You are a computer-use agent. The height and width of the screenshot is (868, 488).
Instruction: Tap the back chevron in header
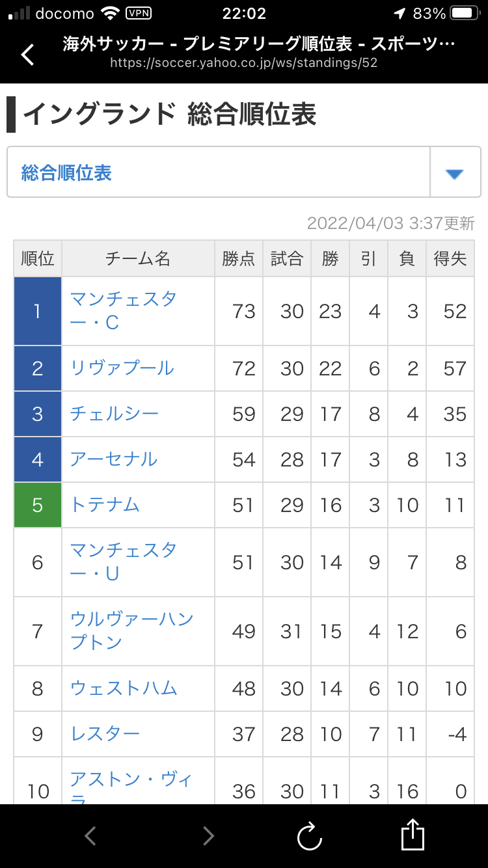point(28,54)
